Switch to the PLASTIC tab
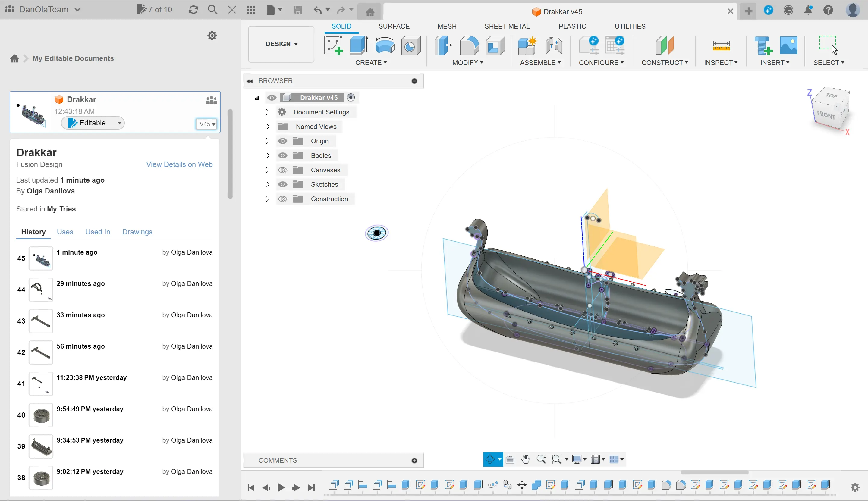 tap(572, 26)
